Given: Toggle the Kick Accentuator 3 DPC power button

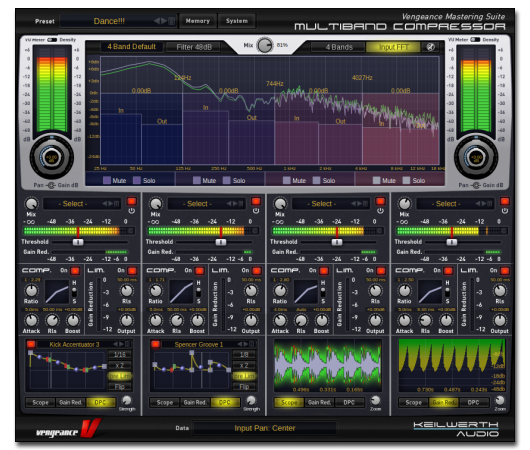Looking at the screenshot, I should pyautogui.click(x=31, y=344).
